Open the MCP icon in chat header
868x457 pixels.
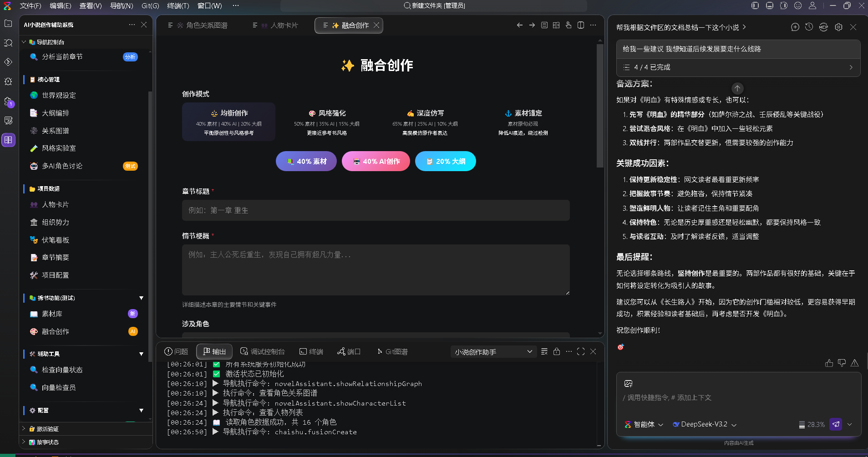pyautogui.click(x=823, y=27)
